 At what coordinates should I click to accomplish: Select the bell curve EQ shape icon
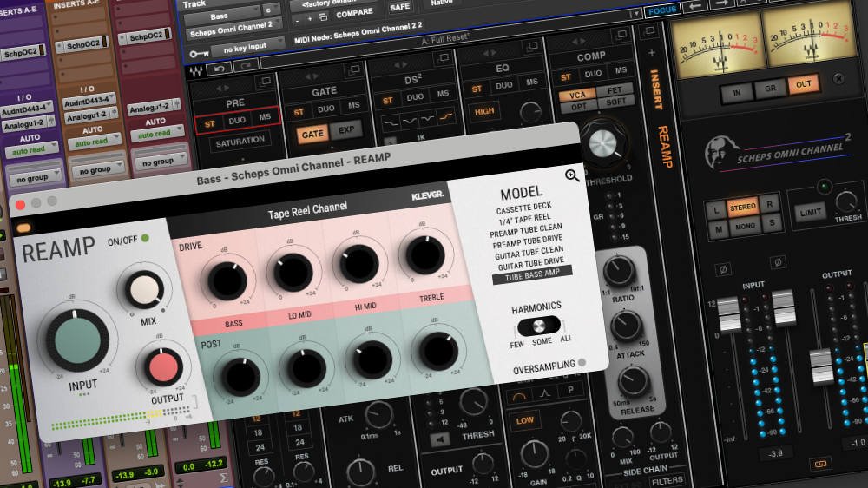545,393
